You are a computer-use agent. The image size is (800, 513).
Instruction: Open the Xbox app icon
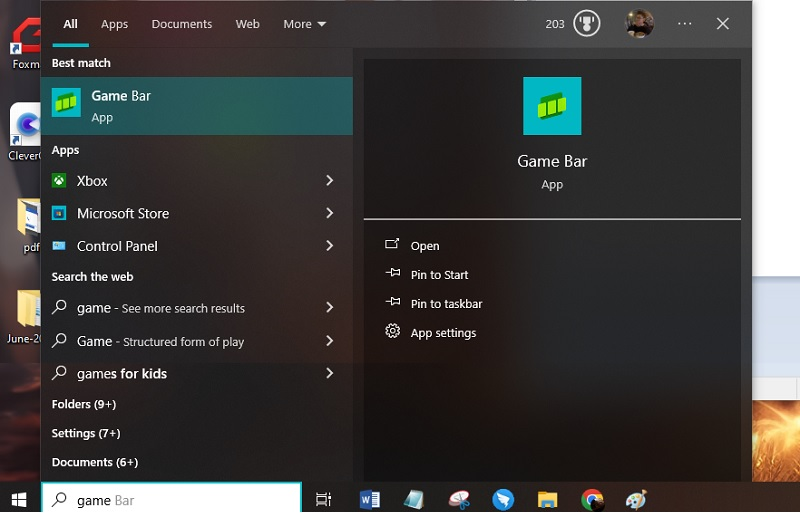(x=59, y=181)
